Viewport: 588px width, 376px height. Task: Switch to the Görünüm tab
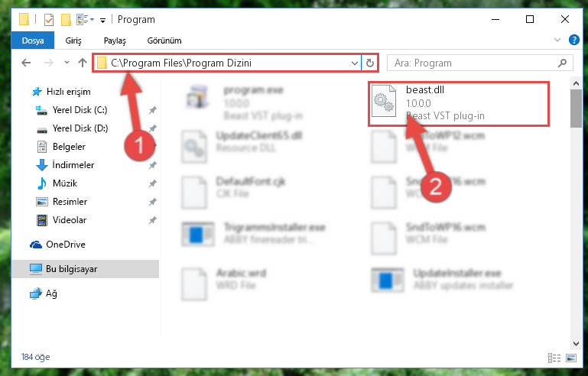pyautogui.click(x=164, y=41)
